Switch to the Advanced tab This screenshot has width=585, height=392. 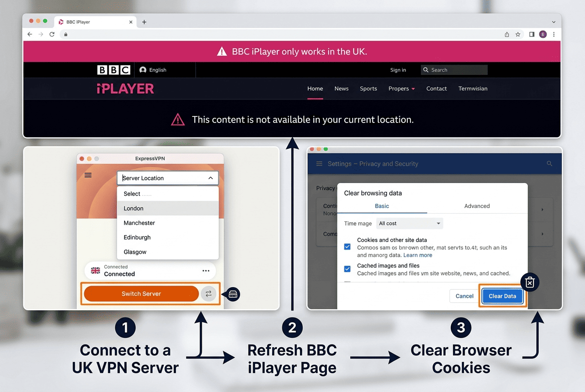(x=477, y=206)
